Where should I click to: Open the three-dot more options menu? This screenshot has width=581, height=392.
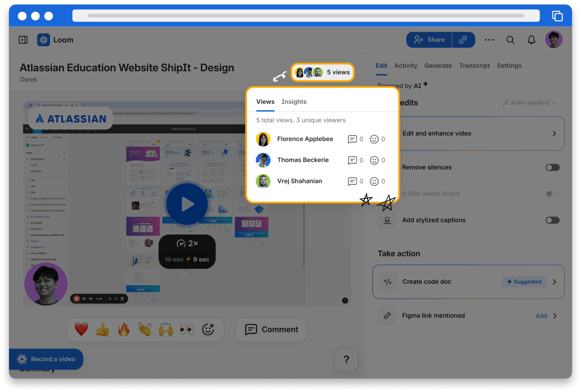click(x=489, y=40)
